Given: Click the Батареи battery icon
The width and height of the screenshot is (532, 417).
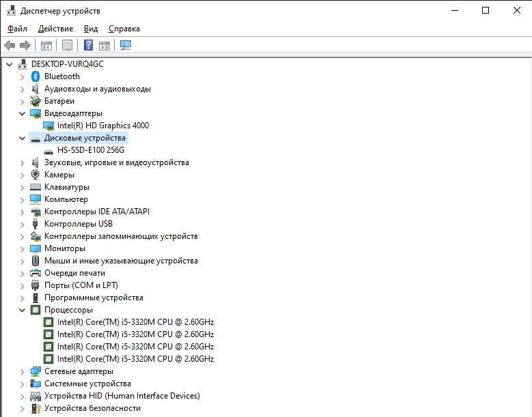Looking at the screenshot, I should coord(36,101).
